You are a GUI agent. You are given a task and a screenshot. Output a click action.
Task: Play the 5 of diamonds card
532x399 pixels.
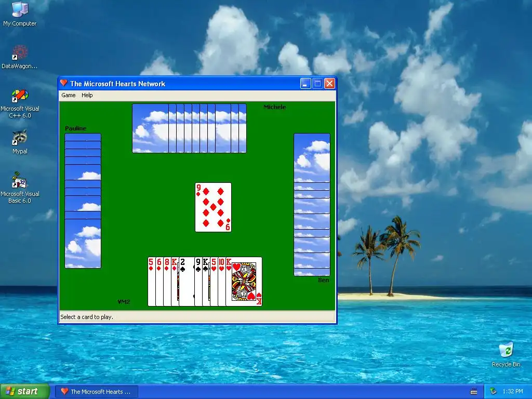pyautogui.click(x=152, y=282)
